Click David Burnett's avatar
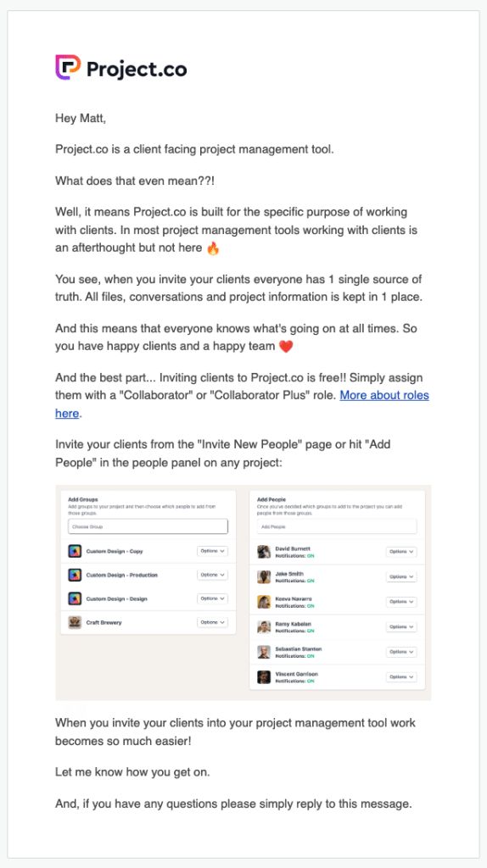Viewport: 487px width, 868px height. tap(264, 551)
